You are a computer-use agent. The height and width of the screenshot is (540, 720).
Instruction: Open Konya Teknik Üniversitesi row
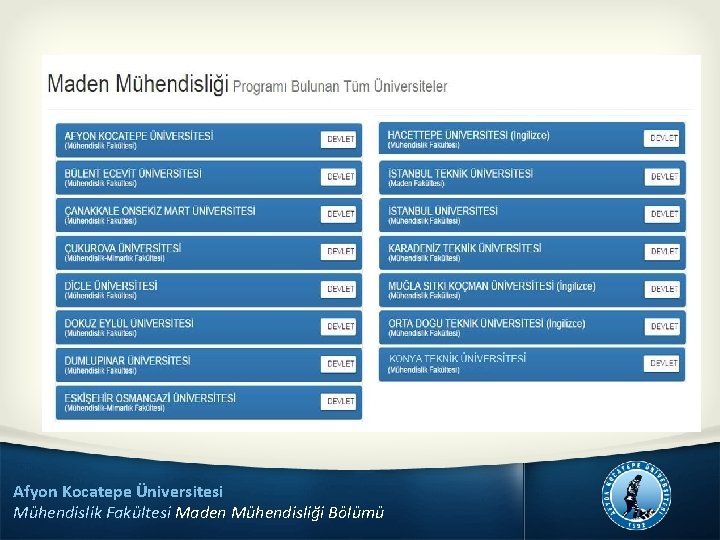[532, 365]
